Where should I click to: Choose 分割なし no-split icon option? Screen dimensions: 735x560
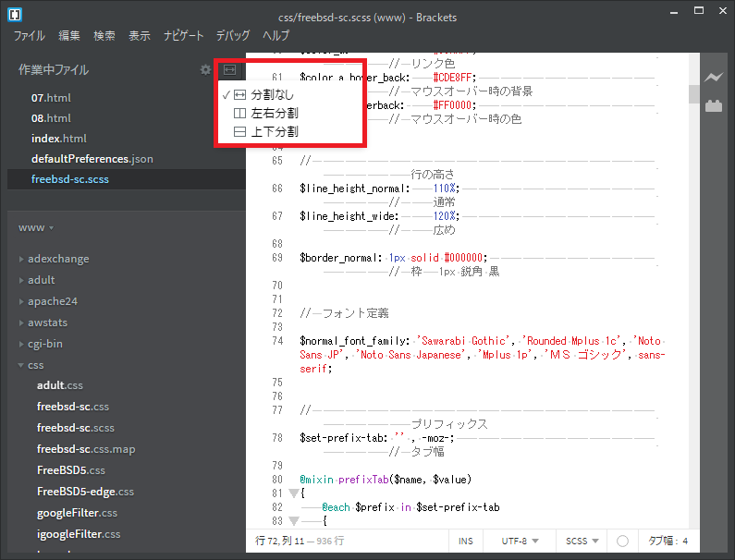tap(239, 94)
